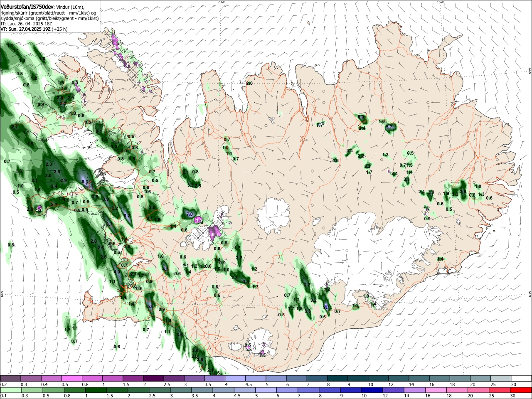
Task: Click the 15W longitude label
Action: coord(440,2)
